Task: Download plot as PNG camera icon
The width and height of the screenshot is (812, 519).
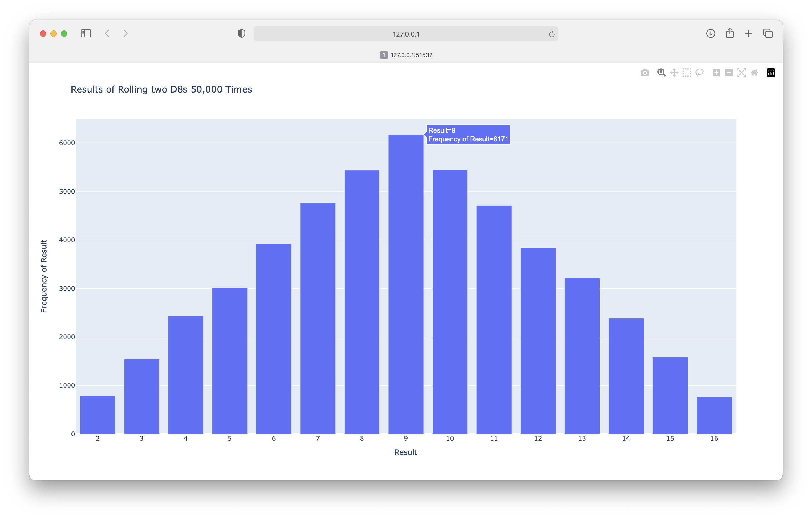Action: 644,73
